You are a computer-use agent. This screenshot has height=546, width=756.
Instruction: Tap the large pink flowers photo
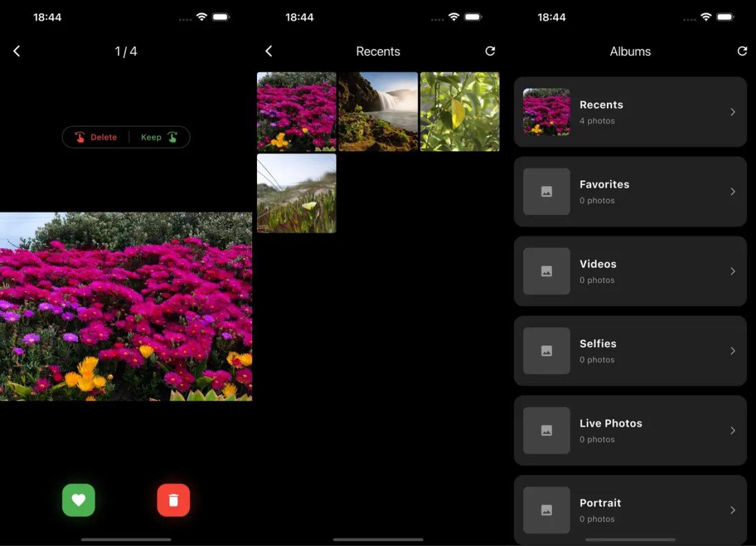pos(126,306)
